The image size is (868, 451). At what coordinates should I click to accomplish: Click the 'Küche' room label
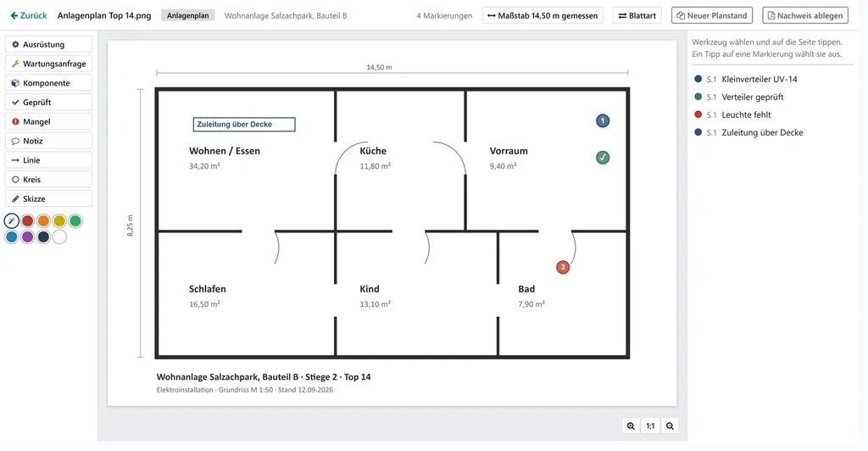373,151
